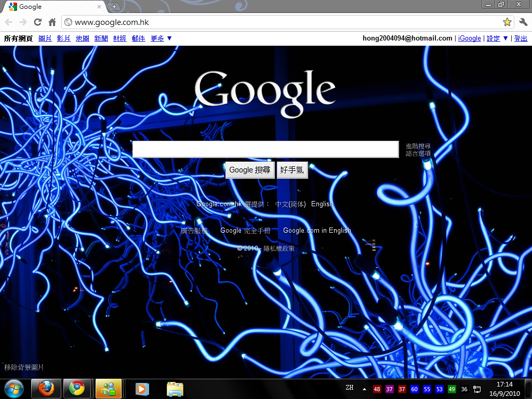The width and height of the screenshot is (532, 399).
Task: Click the red 48 tray icon
Action: click(377, 389)
